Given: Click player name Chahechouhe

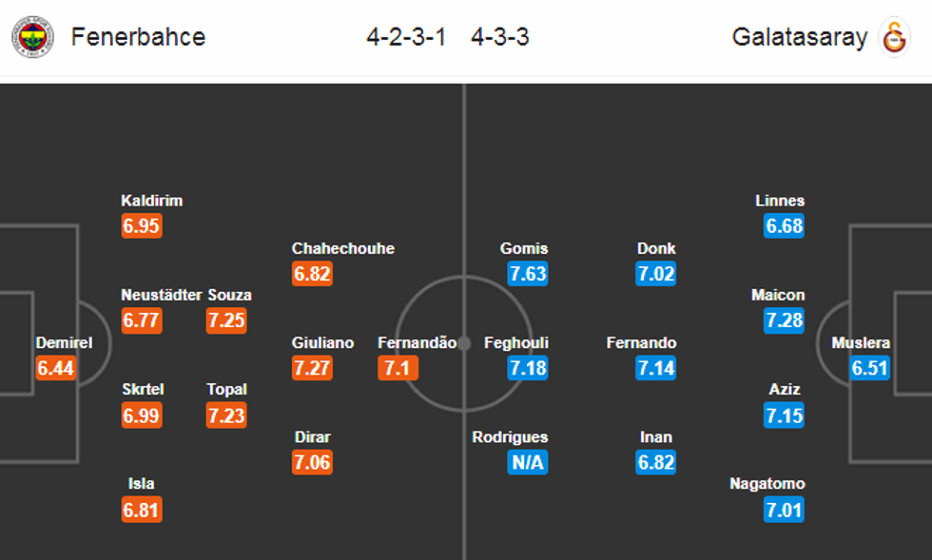Looking at the screenshot, I should point(343,249).
